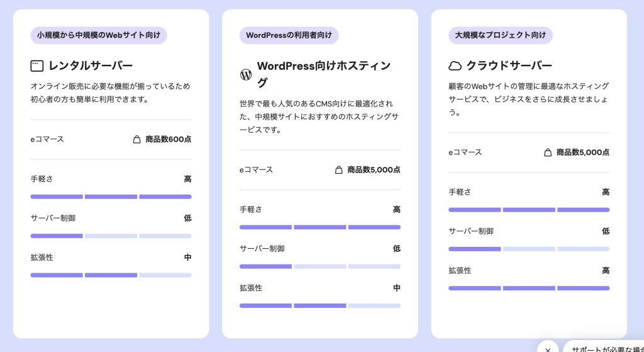Click the rental server window icon

point(37,65)
